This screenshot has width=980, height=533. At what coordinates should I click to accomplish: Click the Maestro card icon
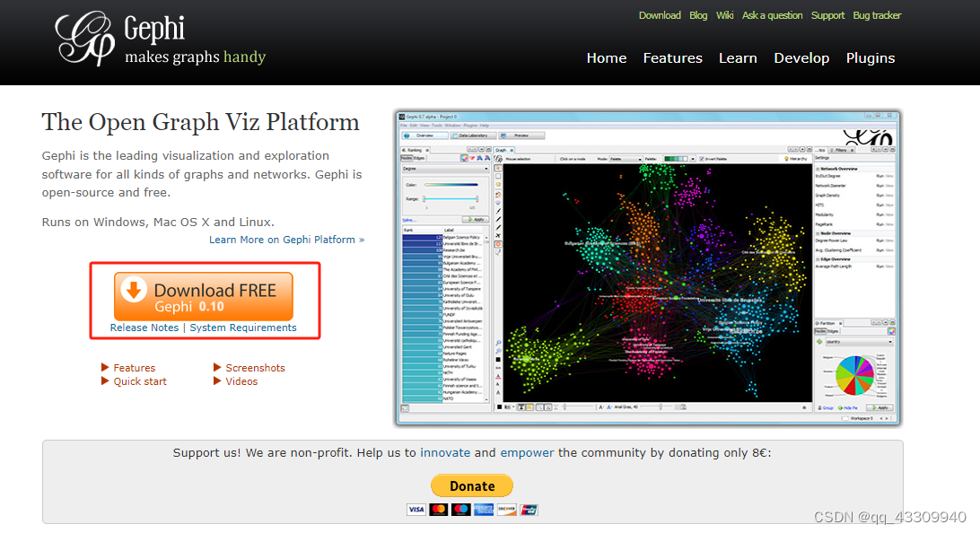(x=461, y=510)
